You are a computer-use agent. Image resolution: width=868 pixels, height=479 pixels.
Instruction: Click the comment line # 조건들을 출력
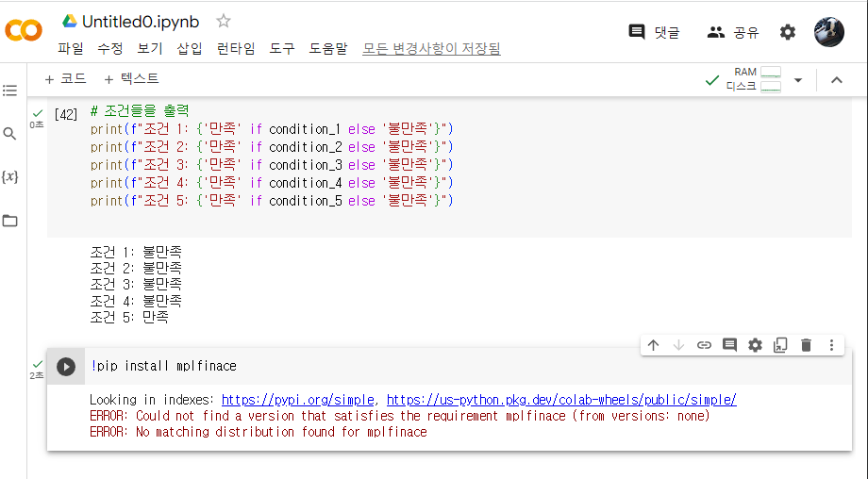tap(140, 110)
